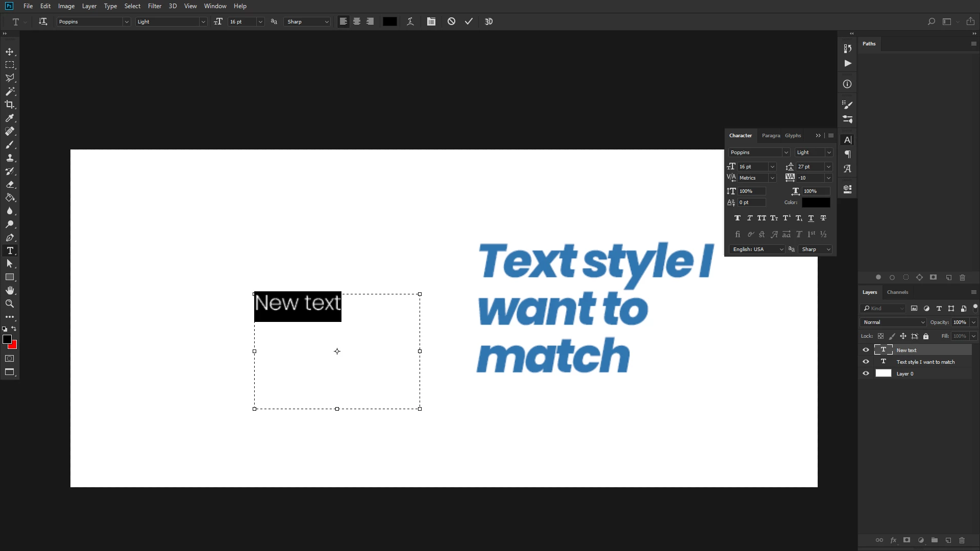The height and width of the screenshot is (551, 980).
Task: Switch to the Channels tab
Action: 897,292
